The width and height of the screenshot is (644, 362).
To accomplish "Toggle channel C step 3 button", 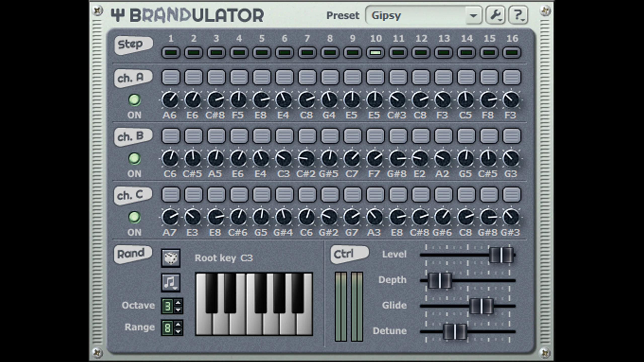I will tap(216, 194).
